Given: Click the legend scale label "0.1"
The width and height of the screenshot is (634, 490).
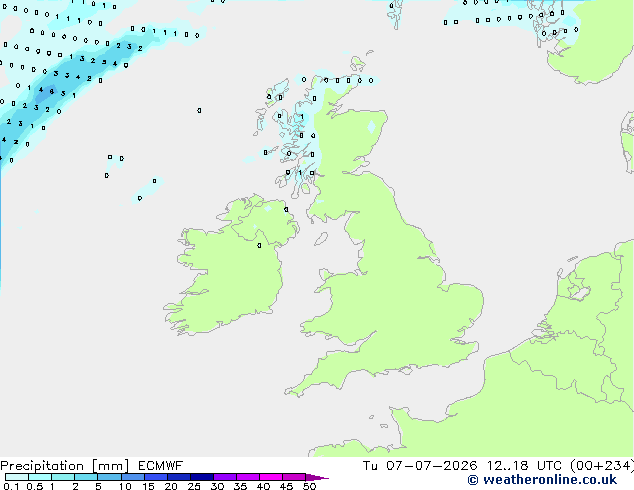Looking at the screenshot, I should click(11, 486).
